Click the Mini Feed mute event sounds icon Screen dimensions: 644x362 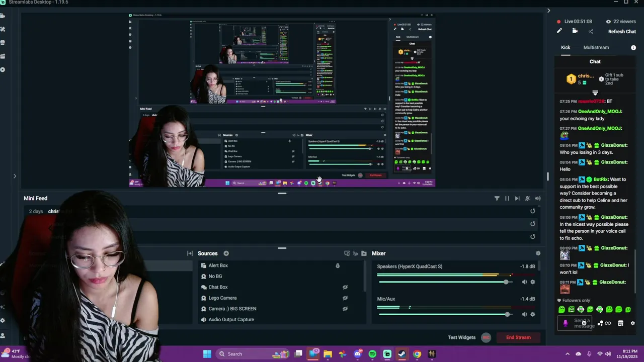(527, 198)
